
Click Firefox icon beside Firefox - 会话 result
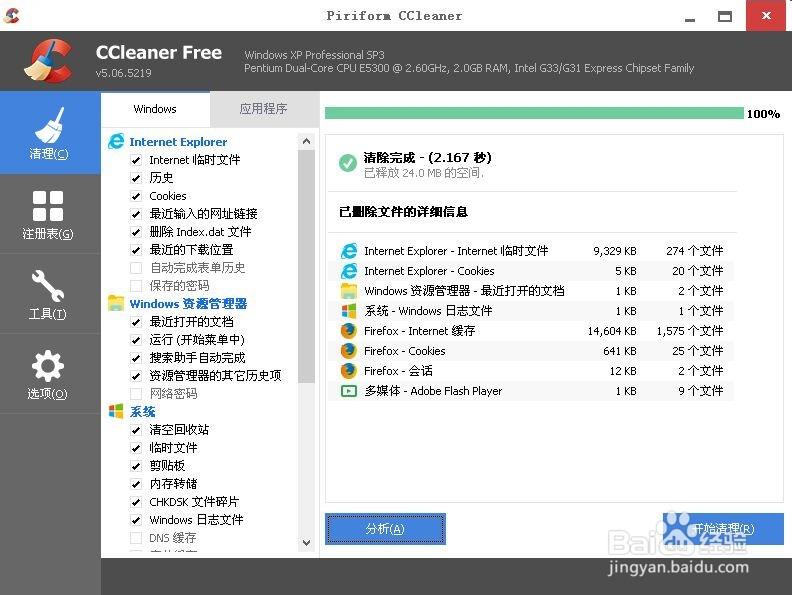click(x=349, y=371)
